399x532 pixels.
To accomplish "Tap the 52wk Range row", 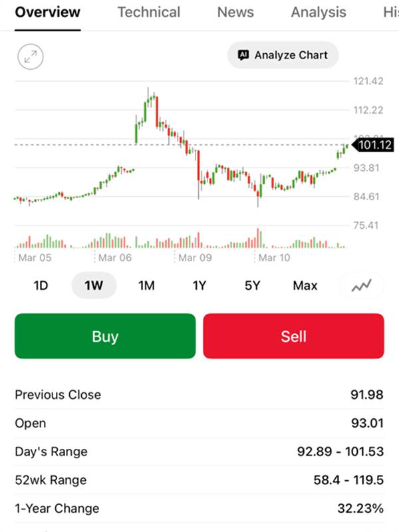I will (x=199, y=480).
